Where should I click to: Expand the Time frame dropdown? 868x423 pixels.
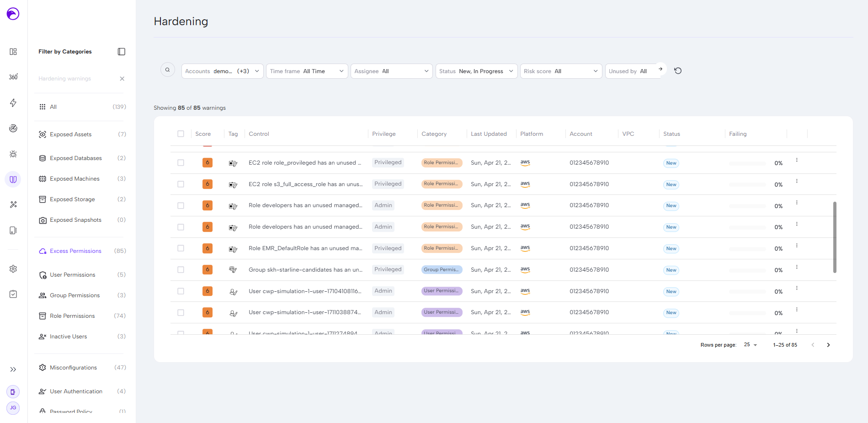[307, 71]
